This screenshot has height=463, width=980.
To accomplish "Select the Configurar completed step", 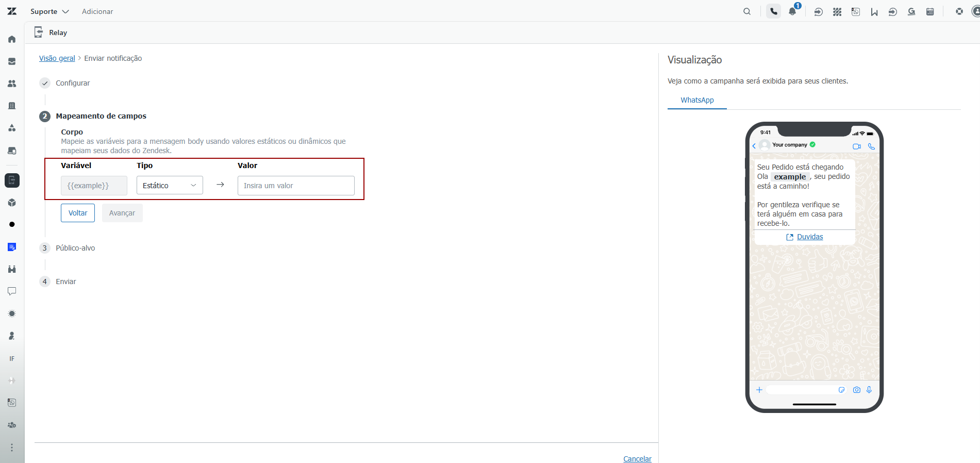I will click(65, 83).
